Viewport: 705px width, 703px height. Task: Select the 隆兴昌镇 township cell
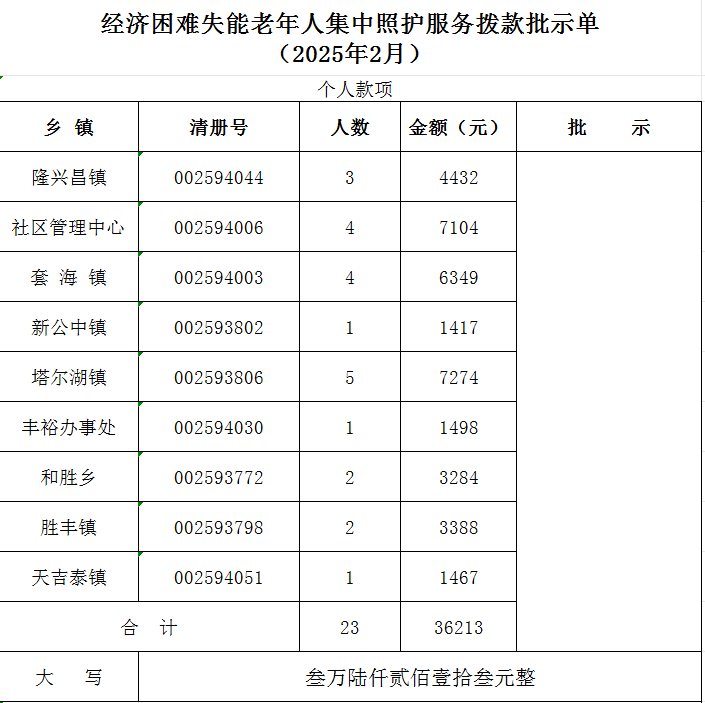tap(69, 178)
